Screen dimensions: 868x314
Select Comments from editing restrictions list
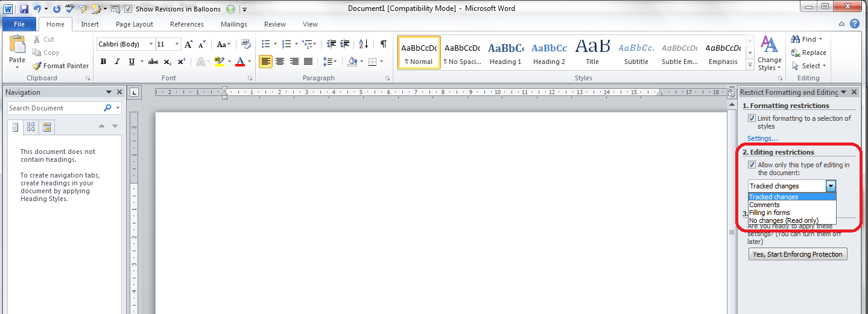tap(764, 205)
